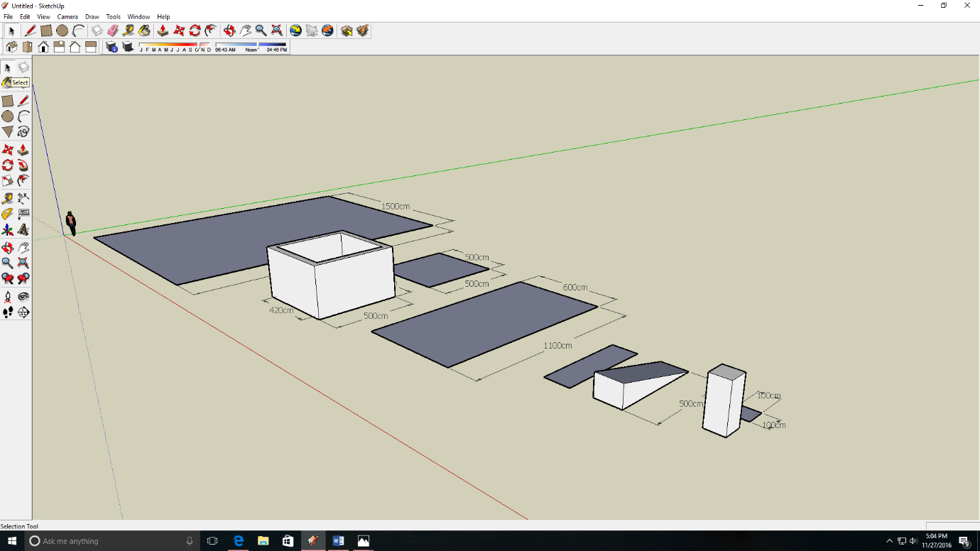Open the Draw menu
Screen dimensions: 980x551
click(92, 16)
